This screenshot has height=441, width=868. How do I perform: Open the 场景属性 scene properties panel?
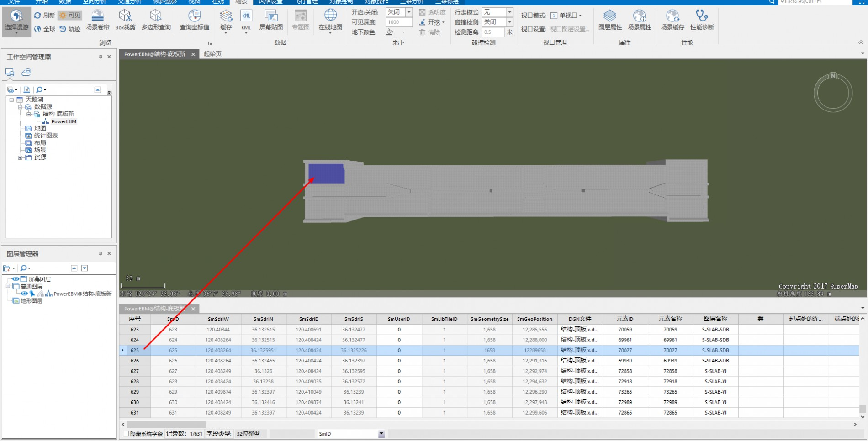(x=639, y=21)
